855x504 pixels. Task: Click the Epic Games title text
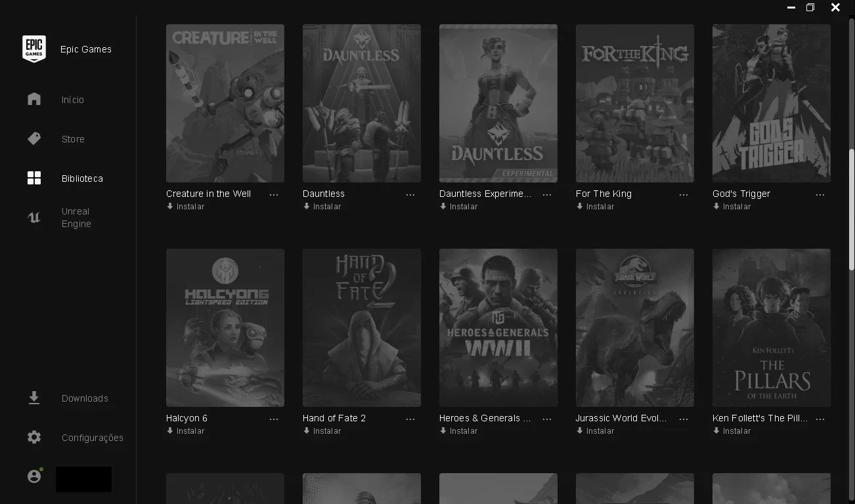tap(86, 49)
